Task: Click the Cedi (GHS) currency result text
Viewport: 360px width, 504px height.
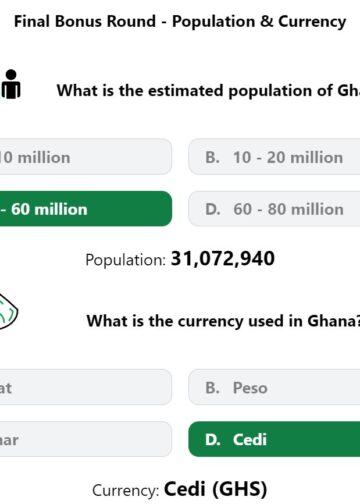Action: [x=216, y=489]
